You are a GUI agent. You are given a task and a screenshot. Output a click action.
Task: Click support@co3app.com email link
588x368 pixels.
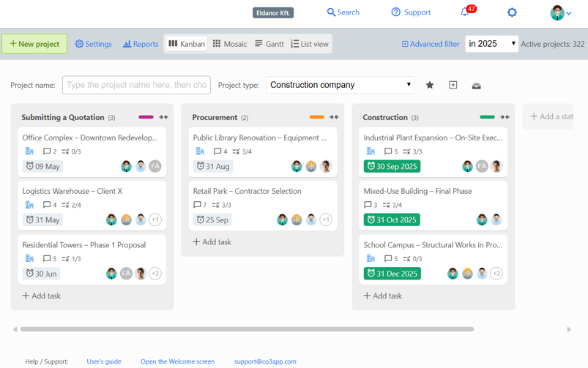coord(265,361)
